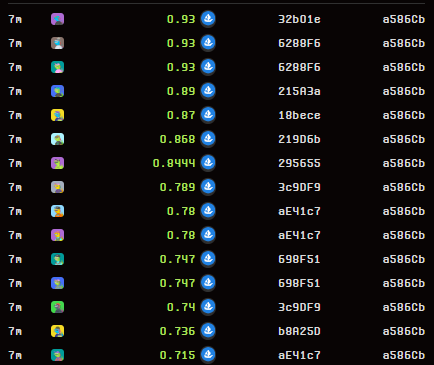Click a586Cb address in the b8A25D row
The height and width of the screenshot is (365, 434).
(404, 331)
